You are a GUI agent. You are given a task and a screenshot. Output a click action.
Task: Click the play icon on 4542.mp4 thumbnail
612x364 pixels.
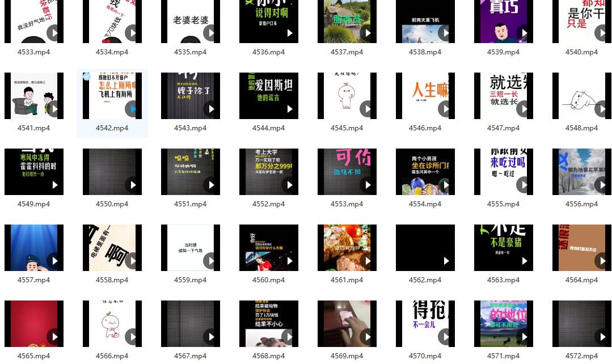133,109
